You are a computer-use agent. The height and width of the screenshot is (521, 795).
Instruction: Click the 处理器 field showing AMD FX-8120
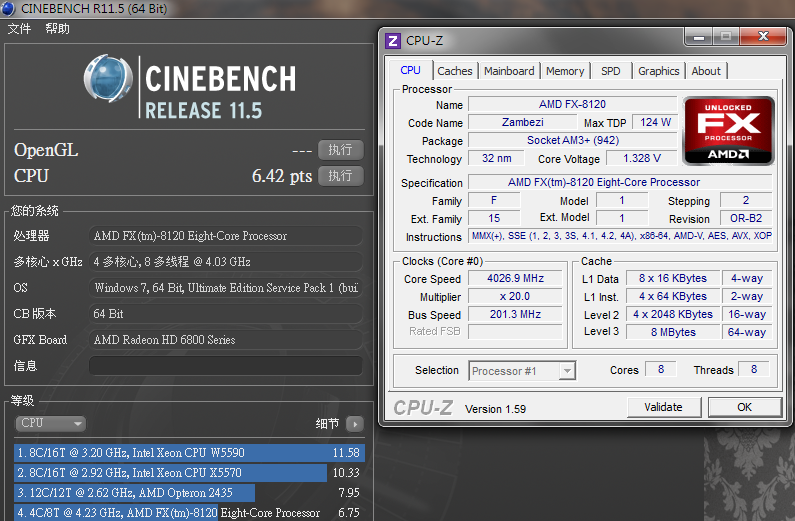pyautogui.click(x=226, y=236)
